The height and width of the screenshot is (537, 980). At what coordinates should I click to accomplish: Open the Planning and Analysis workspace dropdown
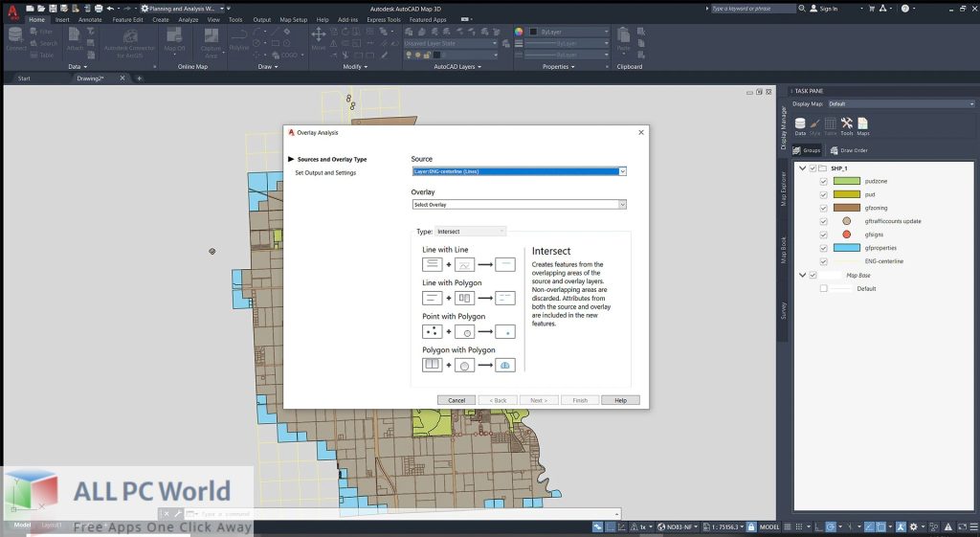point(182,8)
